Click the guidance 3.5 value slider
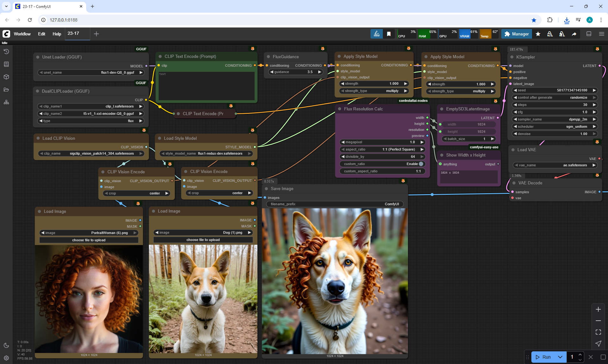The height and width of the screenshot is (364, 608). pos(295,72)
